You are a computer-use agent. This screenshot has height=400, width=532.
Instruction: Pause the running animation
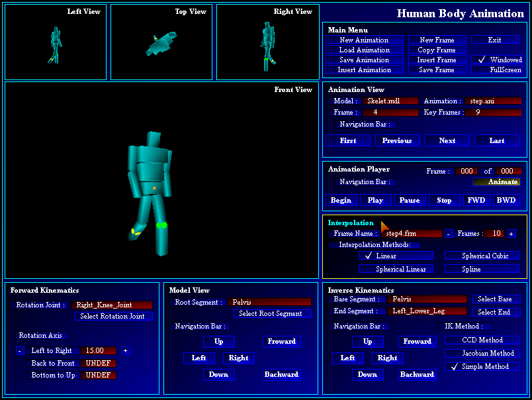(410, 200)
